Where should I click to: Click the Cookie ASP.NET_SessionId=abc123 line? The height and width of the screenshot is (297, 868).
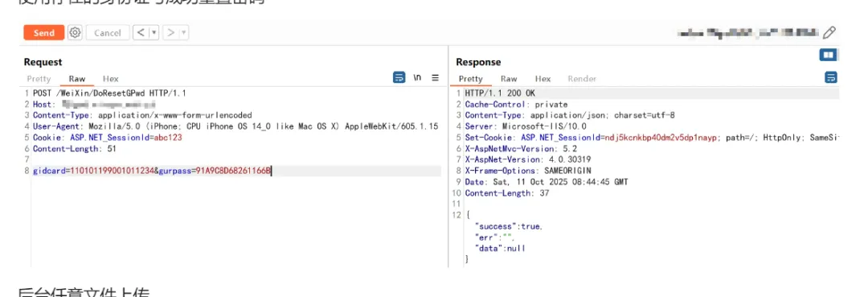(108, 138)
